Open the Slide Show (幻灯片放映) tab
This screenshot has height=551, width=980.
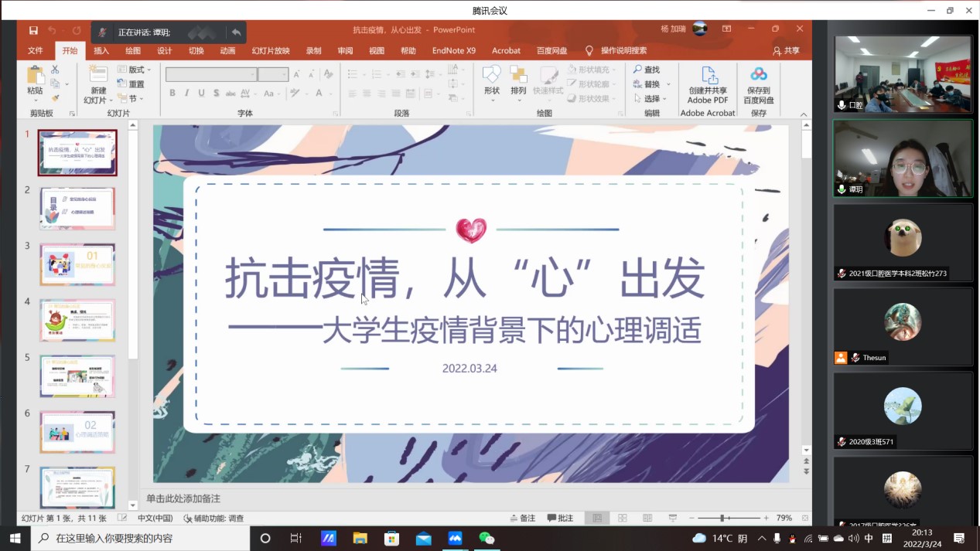(x=270, y=51)
